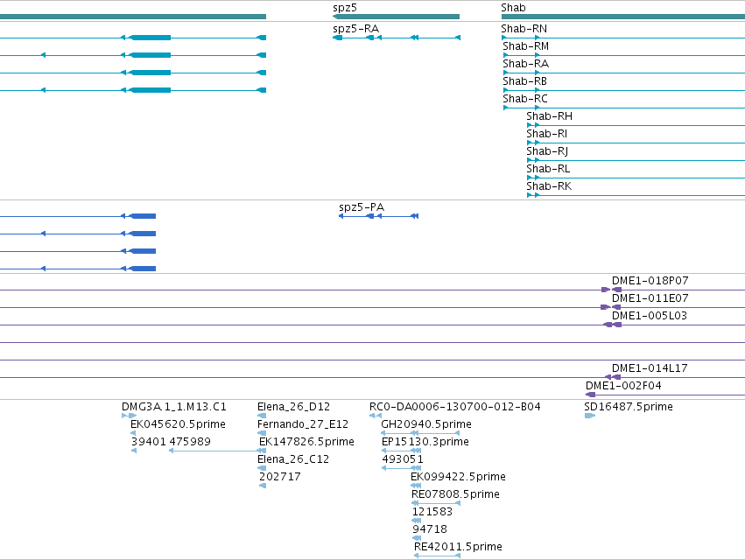
Task: Click the 202717 arrow glyph
Action: click(x=263, y=486)
